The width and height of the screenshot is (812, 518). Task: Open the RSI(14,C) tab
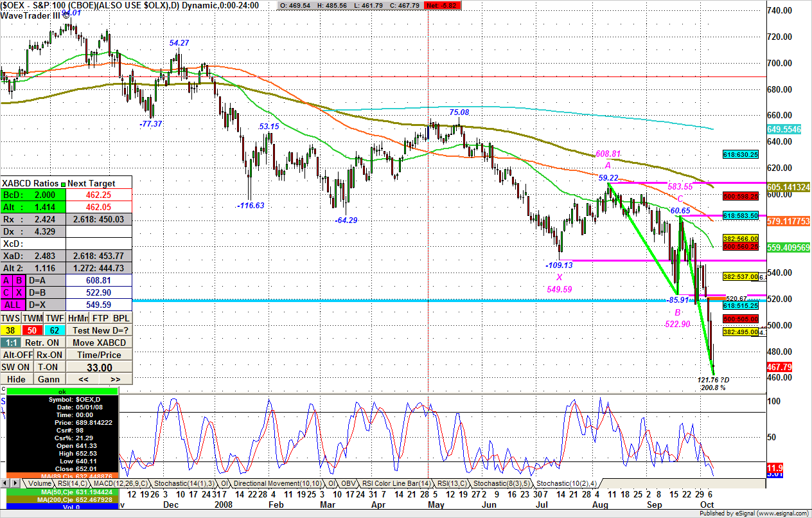click(73, 483)
